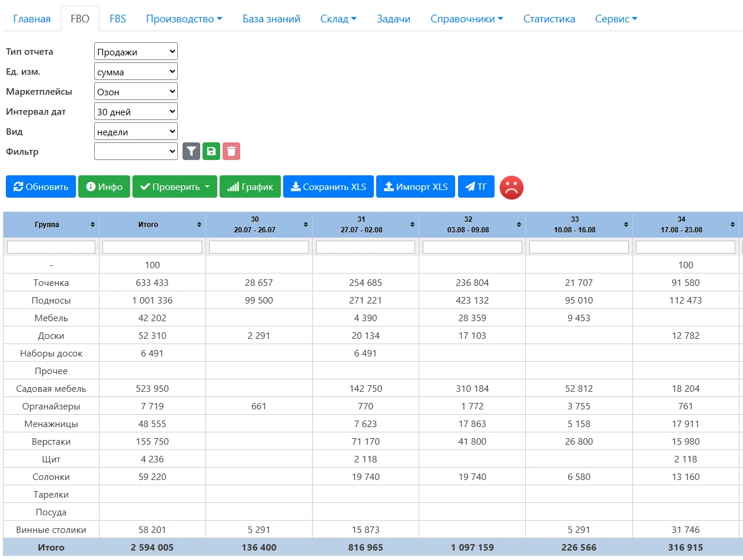The width and height of the screenshot is (743, 560).
Task: Click the grey filter funnel icon
Action: click(x=191, y=151)
